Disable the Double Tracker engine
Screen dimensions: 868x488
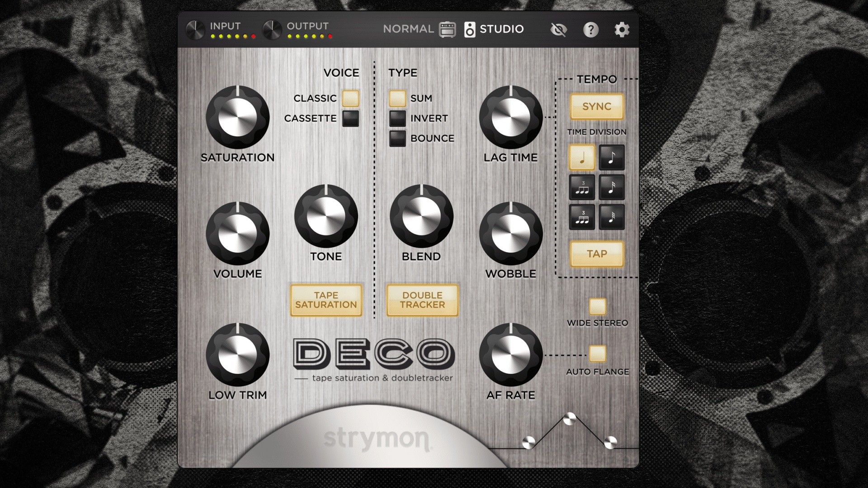pos(422,300)
